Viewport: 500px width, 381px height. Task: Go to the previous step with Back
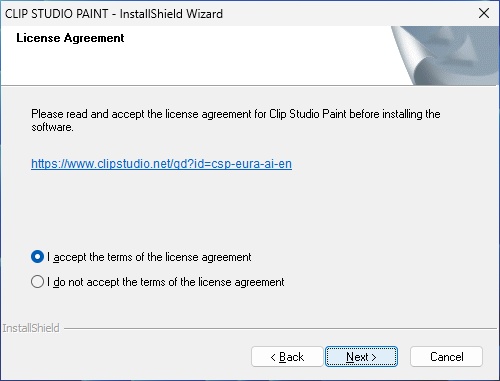point(287,357)
